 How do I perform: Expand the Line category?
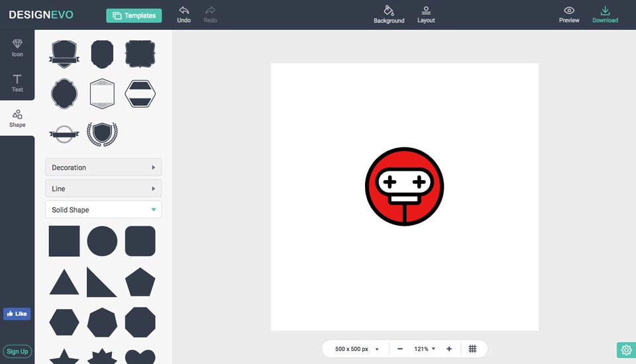[103, 188]
